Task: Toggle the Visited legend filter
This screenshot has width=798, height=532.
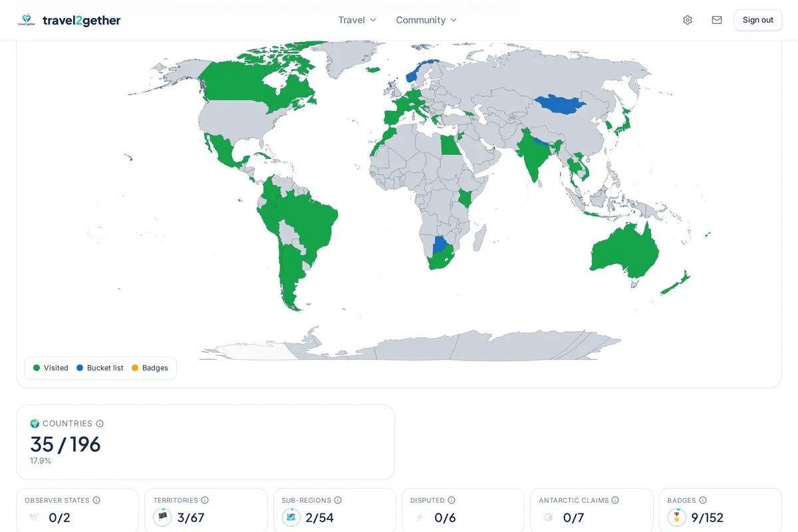Action: tap(51, 368)
